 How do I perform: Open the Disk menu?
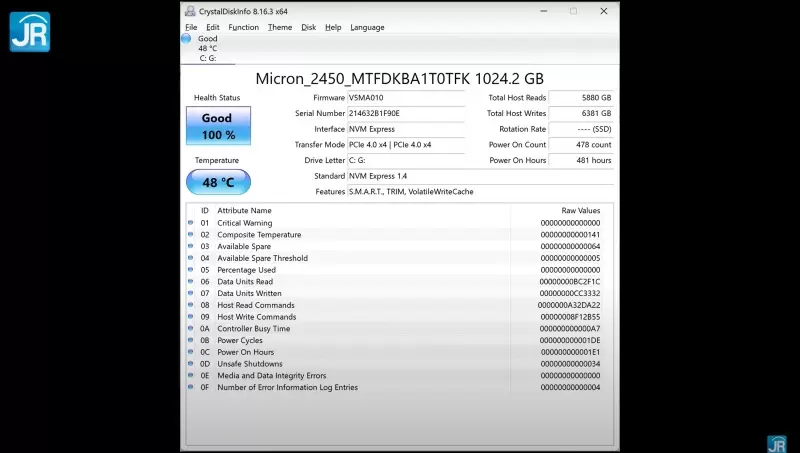(309, 28)
